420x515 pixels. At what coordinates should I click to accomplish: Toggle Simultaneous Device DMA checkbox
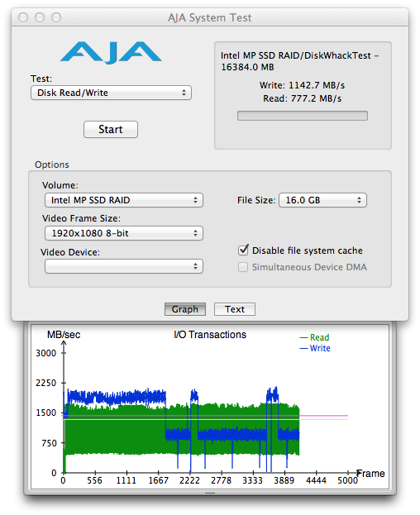[243, 267]
